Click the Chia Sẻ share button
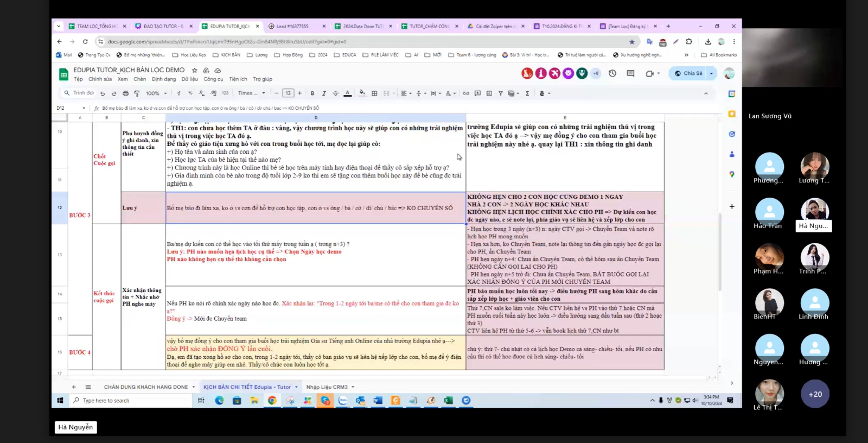Screen dimensions: 868x443 click(x=688, y=73)
